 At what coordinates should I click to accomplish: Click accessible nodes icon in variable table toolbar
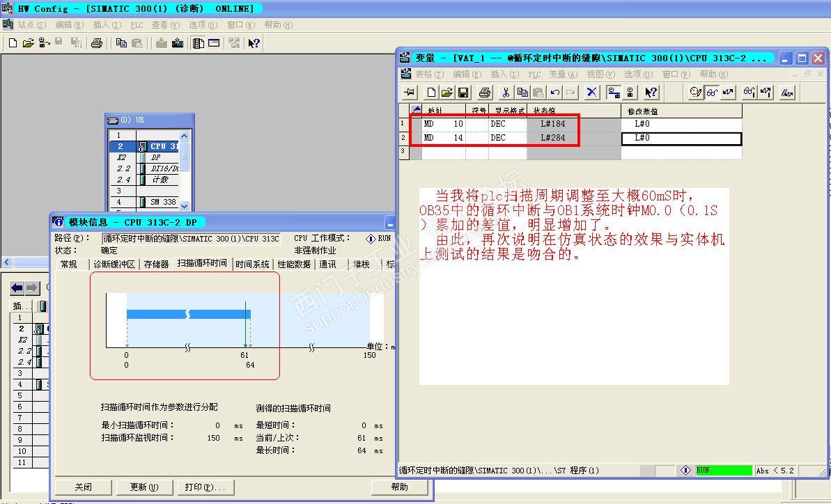pyautogui.click(x=630, y=93)
